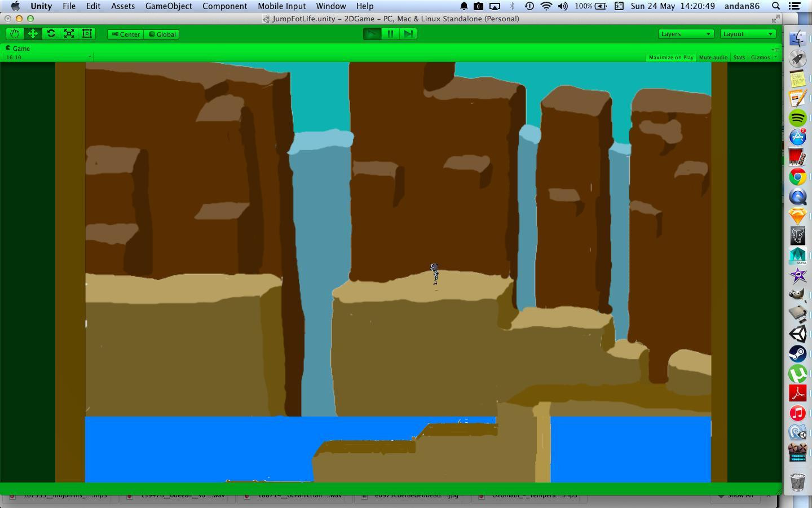Enable Maximize on Play

(671, 57)
